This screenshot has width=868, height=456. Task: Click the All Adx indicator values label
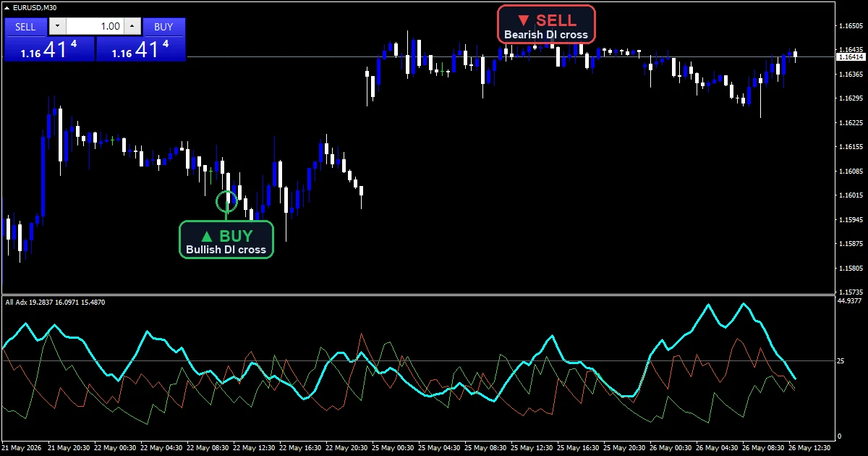(55, 302)
